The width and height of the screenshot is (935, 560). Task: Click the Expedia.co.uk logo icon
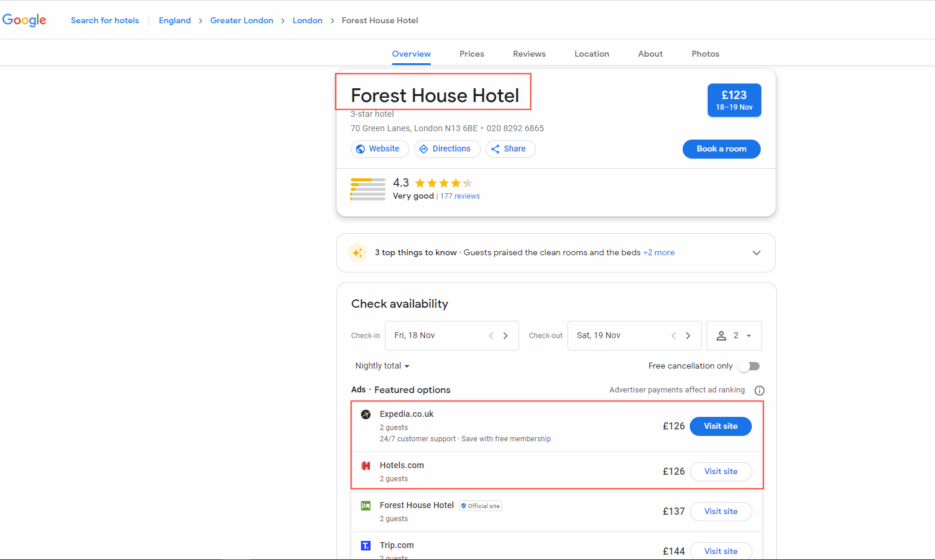(366, 414)
